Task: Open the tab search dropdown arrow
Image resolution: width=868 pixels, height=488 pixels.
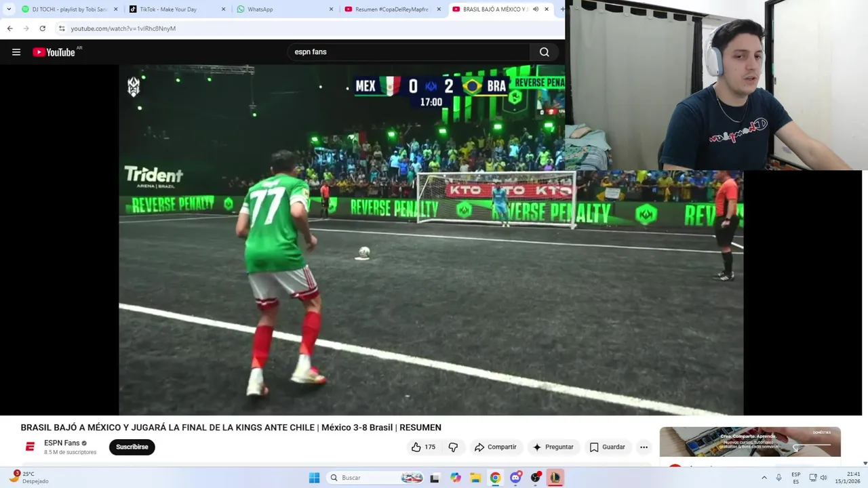Action: [9, 9]
